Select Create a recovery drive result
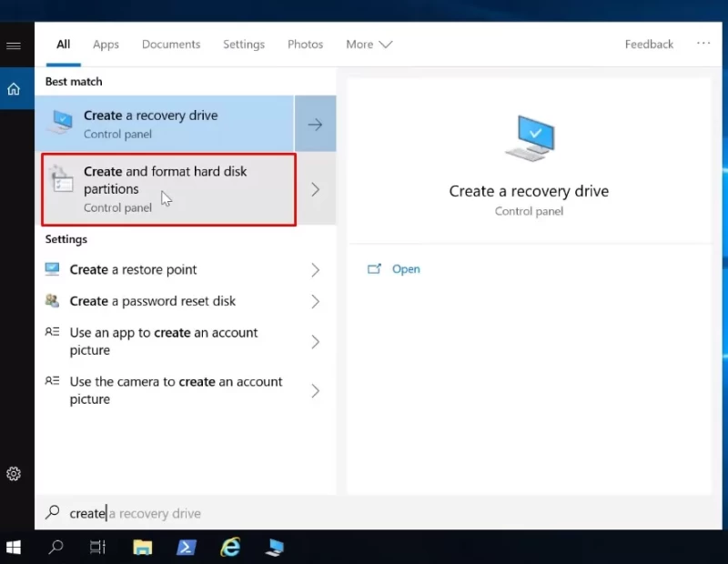 165,124
